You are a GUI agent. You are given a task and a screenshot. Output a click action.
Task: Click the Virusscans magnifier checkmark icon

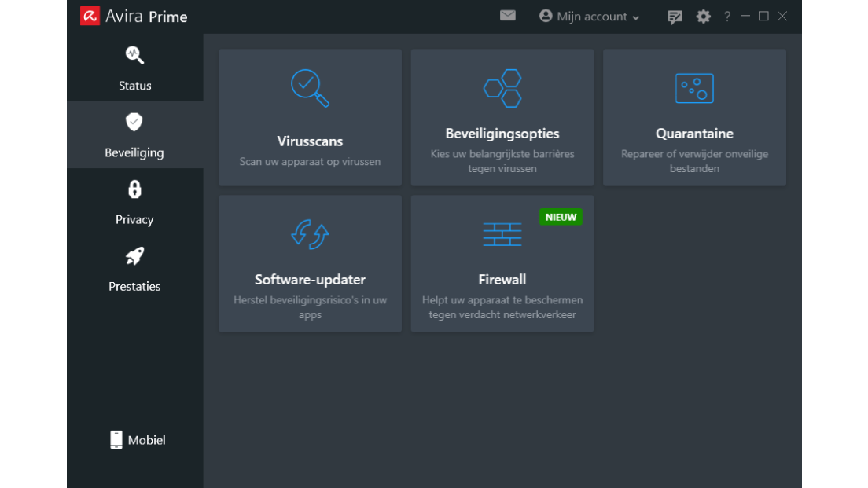(x=310, y=88)
